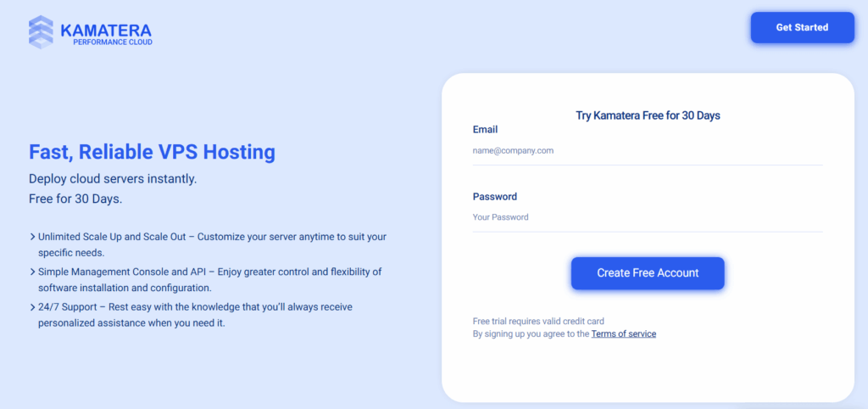The width and height of the screenshot is (868, 409).
Task: Click the Fast, Reliable VPS Hosting heading
Action: 153,152
